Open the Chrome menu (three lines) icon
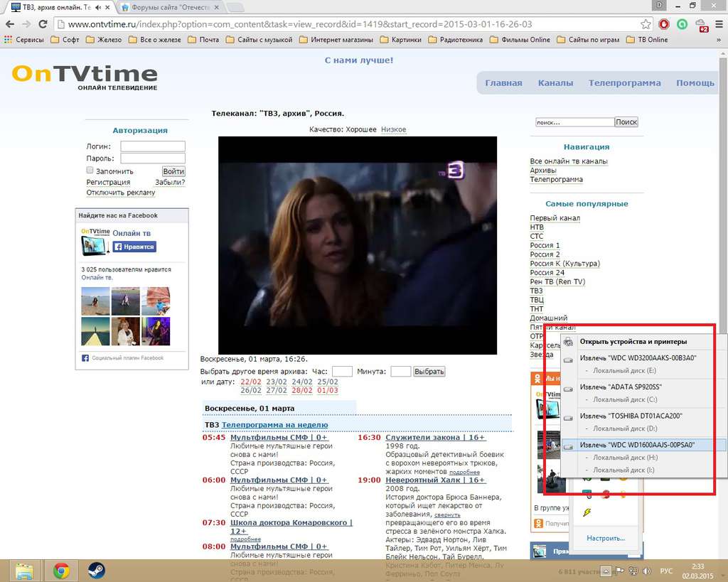 pos(718,24)
